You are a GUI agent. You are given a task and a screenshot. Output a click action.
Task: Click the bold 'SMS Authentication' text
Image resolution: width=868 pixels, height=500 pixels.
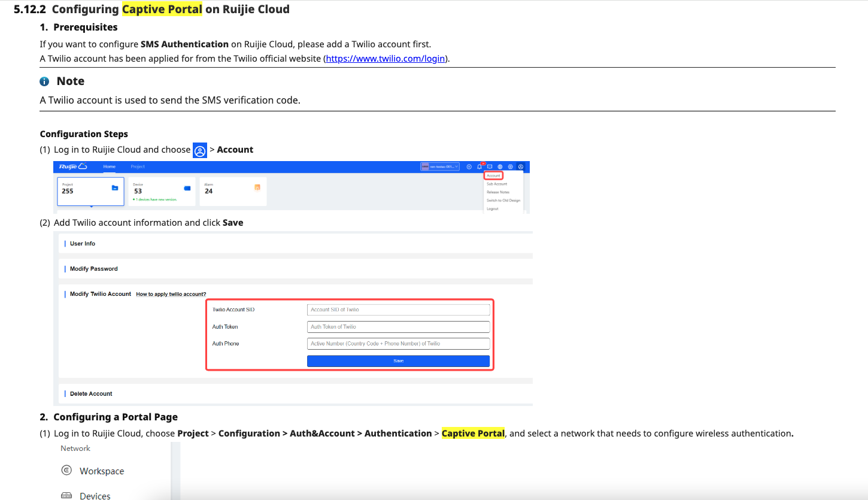point(184,44)
